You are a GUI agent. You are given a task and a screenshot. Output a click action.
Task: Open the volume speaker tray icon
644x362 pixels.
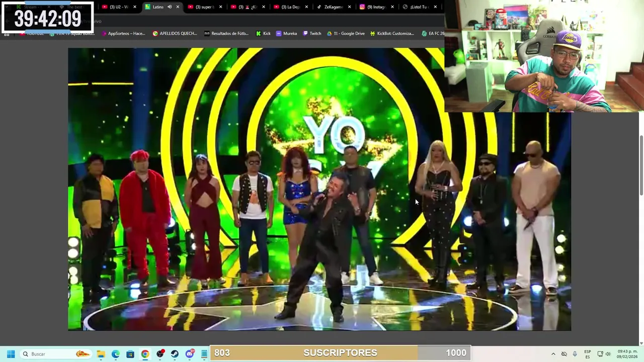608,354
